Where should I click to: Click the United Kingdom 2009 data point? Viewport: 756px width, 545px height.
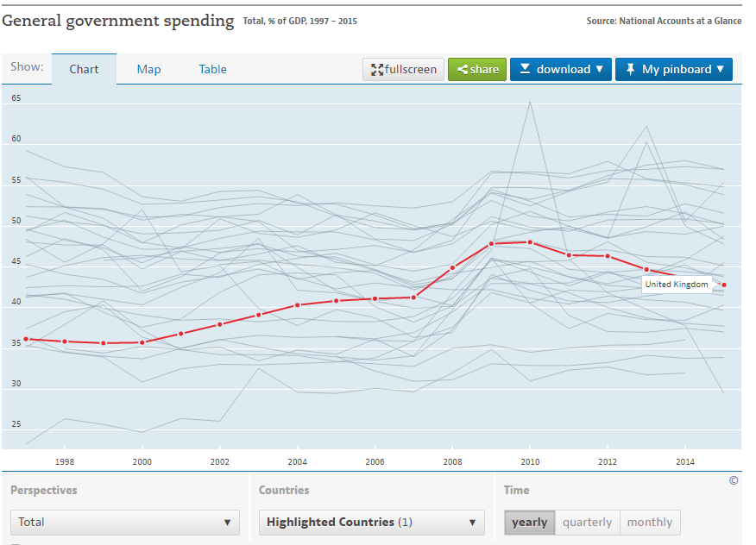491,244
